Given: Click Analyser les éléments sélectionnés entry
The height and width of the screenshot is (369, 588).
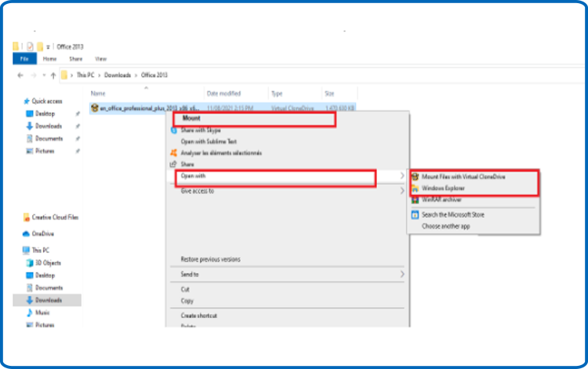Looking at the screenshot, I should click(221, 153).
